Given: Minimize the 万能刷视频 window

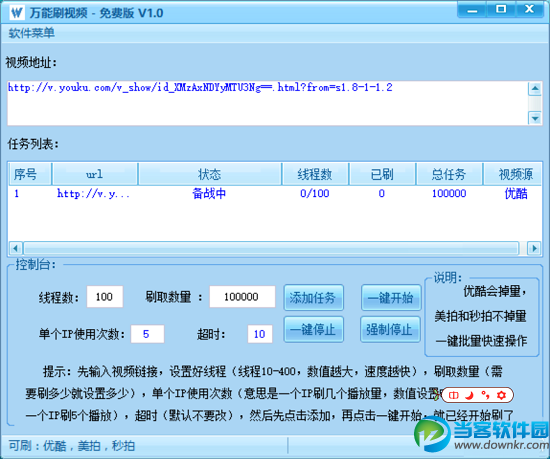Looking at the screenshot, I should click(472, 9).
